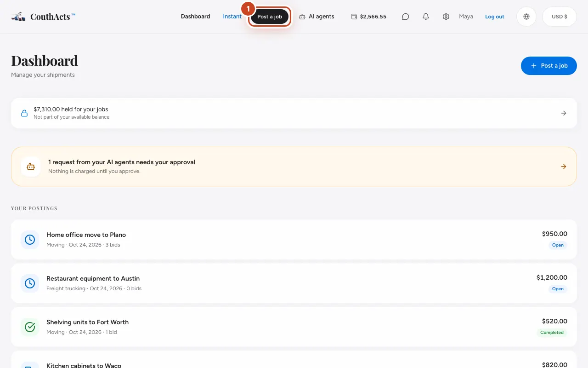Click checkmark icon for Shelving units posting

[x=30, y=327]
